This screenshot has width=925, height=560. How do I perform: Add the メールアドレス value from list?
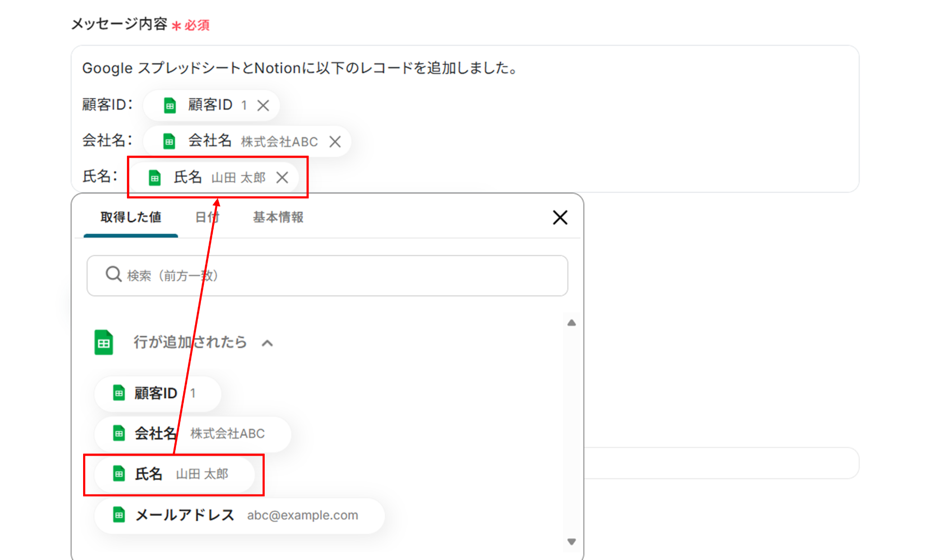[239, 515]
